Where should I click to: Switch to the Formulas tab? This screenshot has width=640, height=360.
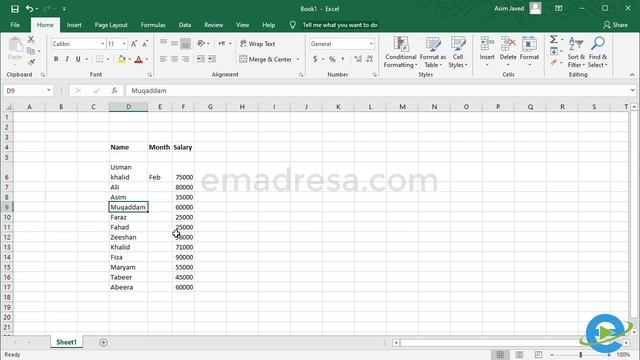[x=153, y=25]
